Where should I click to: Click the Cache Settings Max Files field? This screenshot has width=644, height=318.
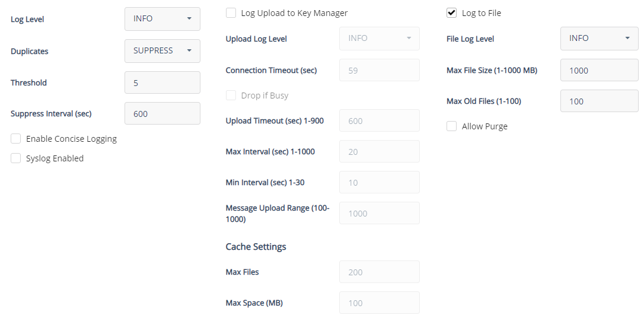click(379, 272)
